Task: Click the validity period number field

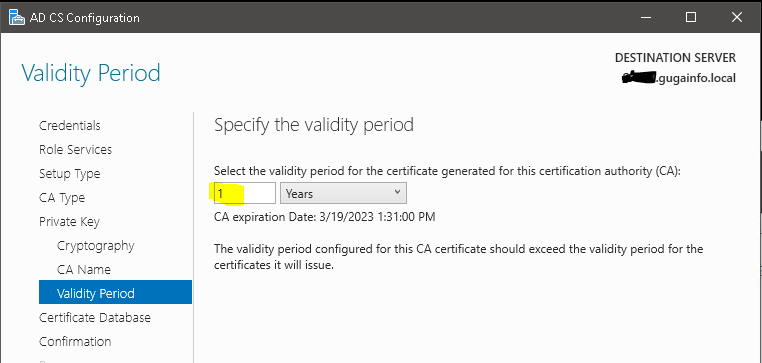Action: click(245, 193)
